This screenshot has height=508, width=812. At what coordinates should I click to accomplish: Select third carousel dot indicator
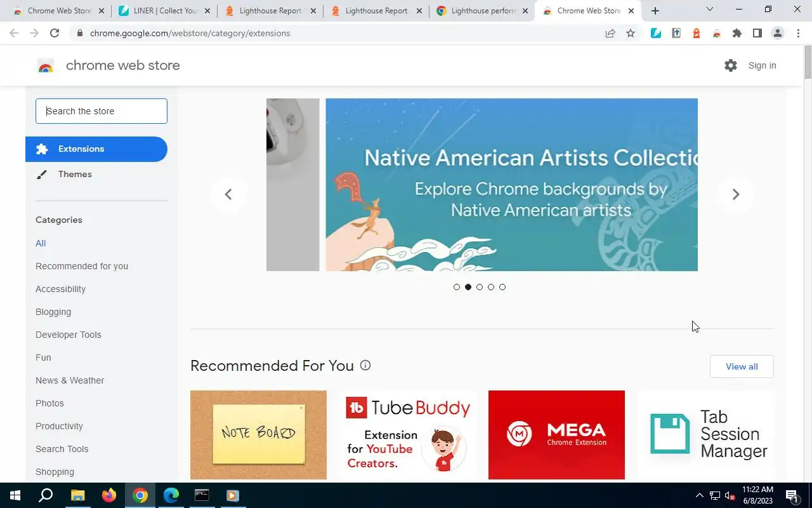point(480,287)
